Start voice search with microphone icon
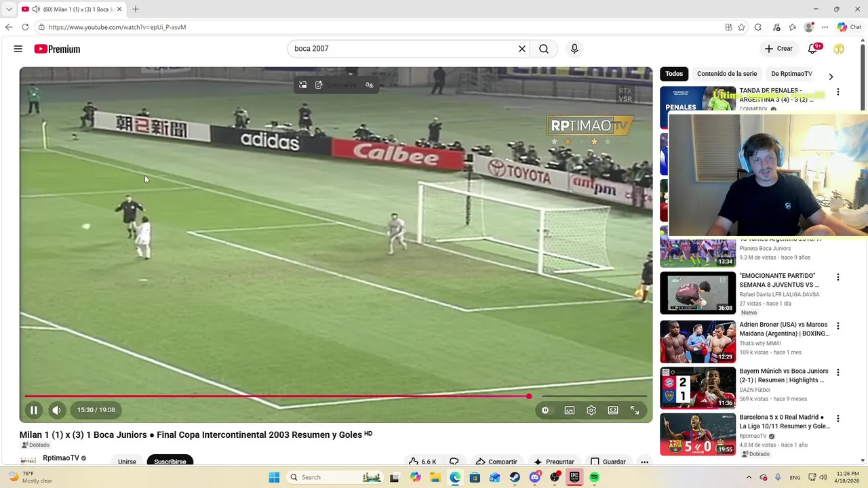The height and width of the screenshot is (488, 868). 574,49
